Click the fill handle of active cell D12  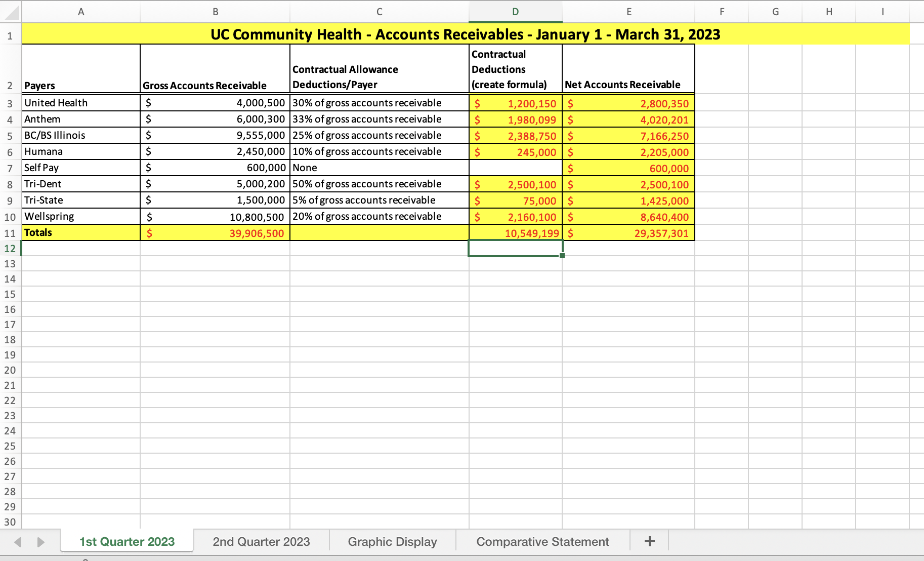click(x=562, y=257)
